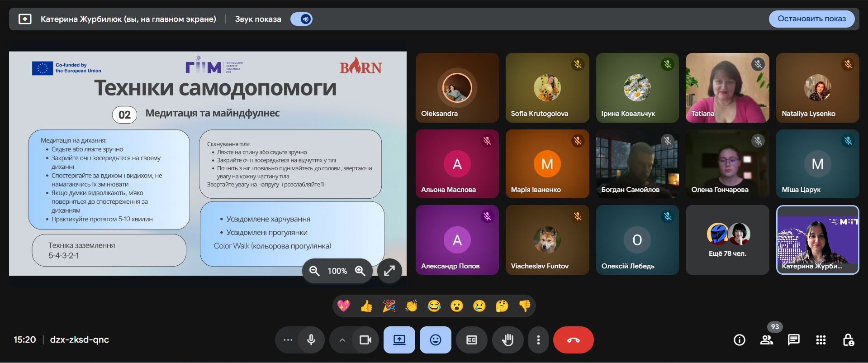Open host controls lock icon
The height and width of the screenshot is (363, 868).
pyautogui.click(x=848, y=340)
